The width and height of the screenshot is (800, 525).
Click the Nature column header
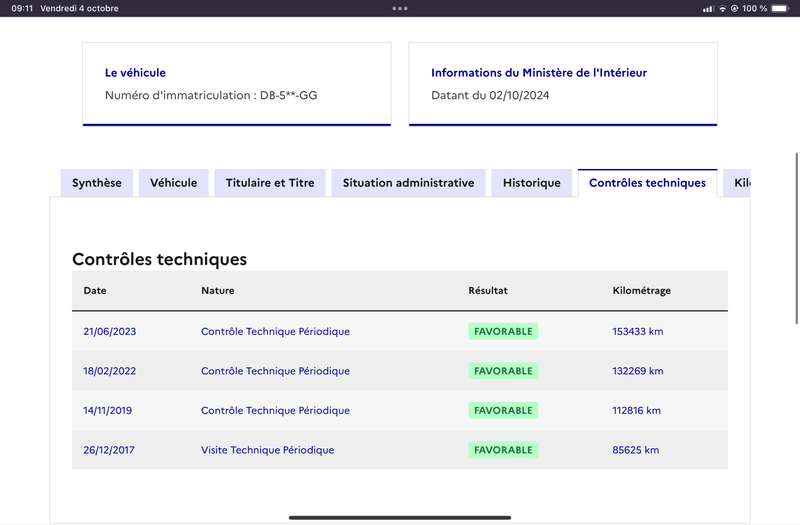coord(217,290)
